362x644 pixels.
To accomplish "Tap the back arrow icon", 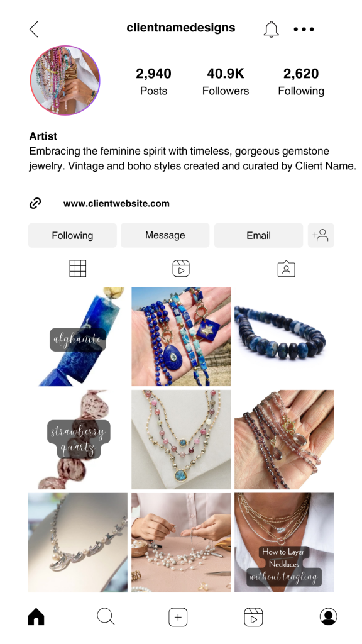I will coord(34,29).
